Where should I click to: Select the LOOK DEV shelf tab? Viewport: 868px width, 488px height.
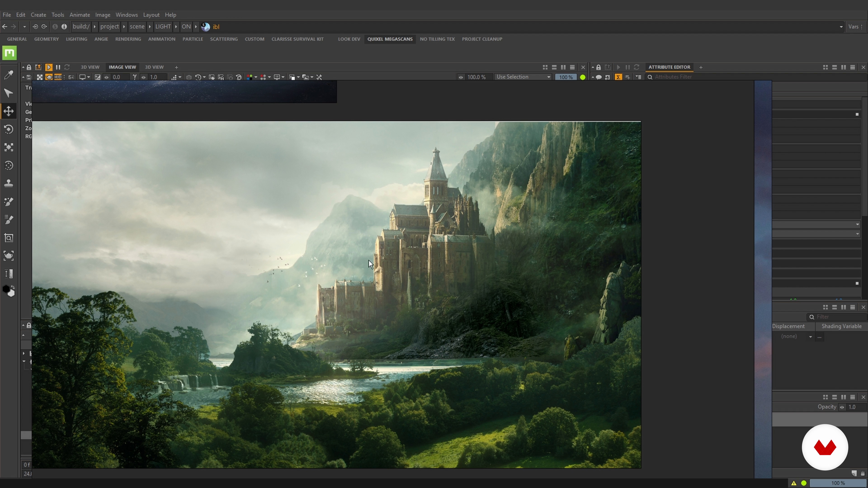[349, 39]
